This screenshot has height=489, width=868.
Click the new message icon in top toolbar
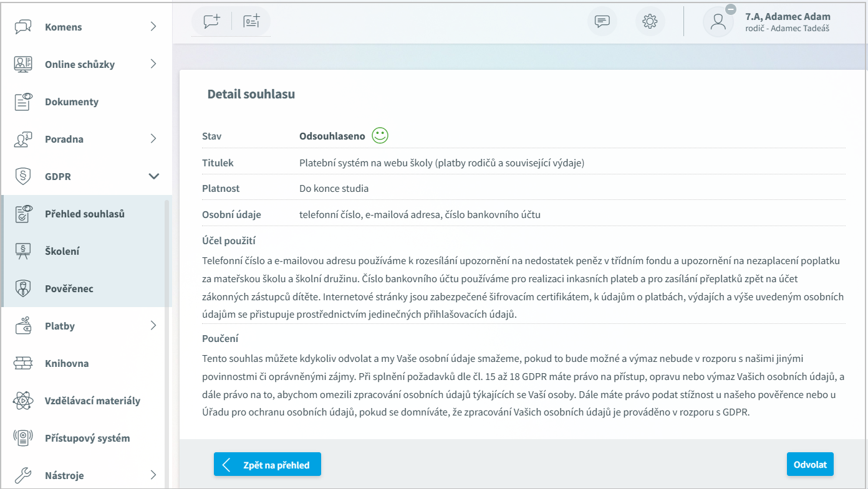212,21
